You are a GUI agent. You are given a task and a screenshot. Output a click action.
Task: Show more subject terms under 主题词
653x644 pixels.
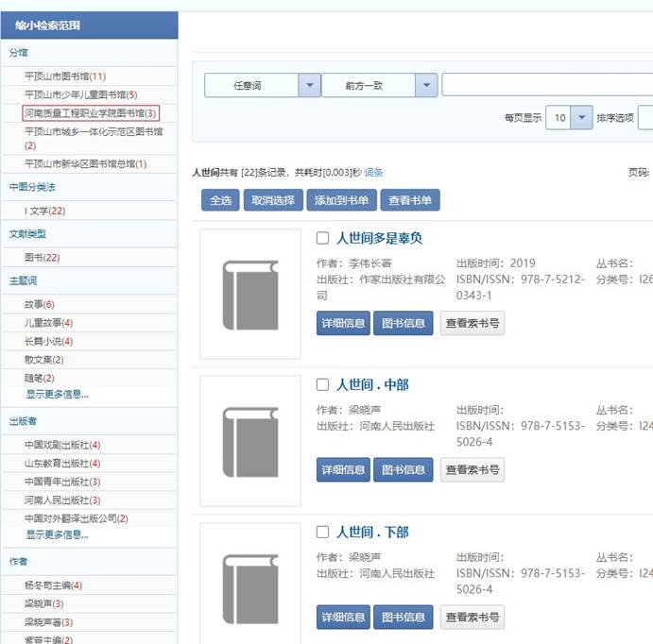point(57,394)
